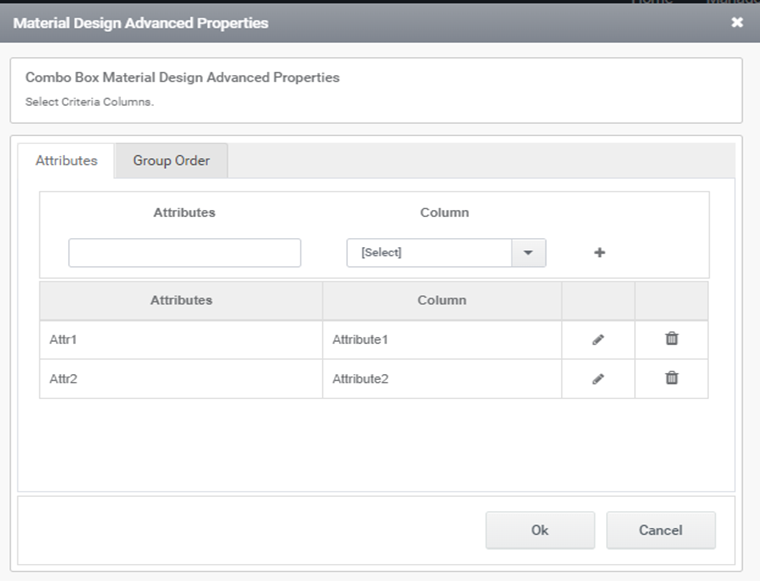Select the Attr1 cell in the table

click(x=181, y=340)
